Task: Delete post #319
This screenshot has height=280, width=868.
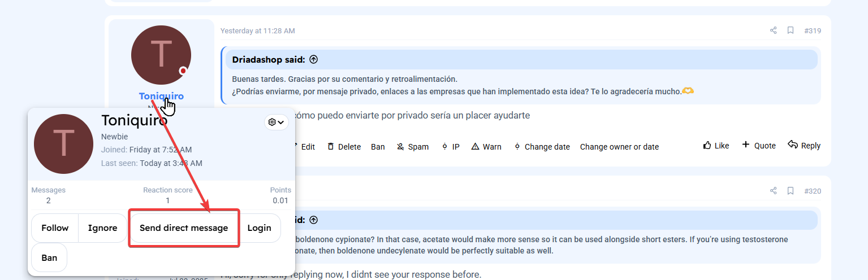Action: point(344,147)
